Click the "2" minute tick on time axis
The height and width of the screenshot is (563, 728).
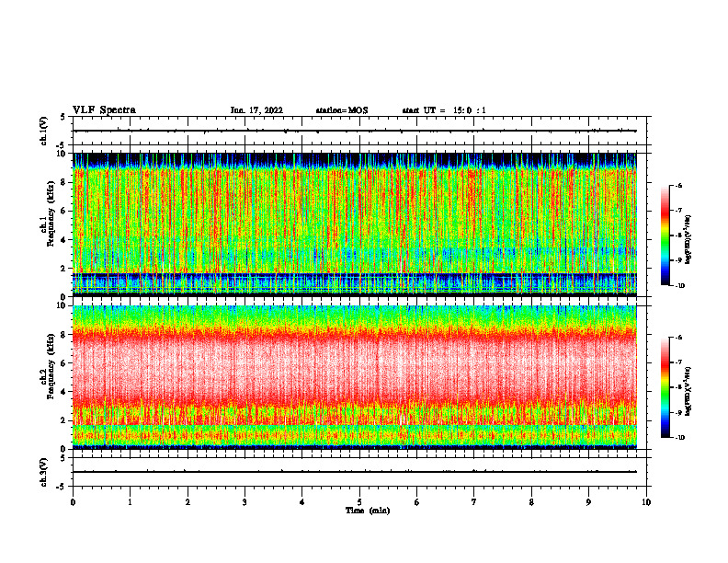[x=188, y=502]
